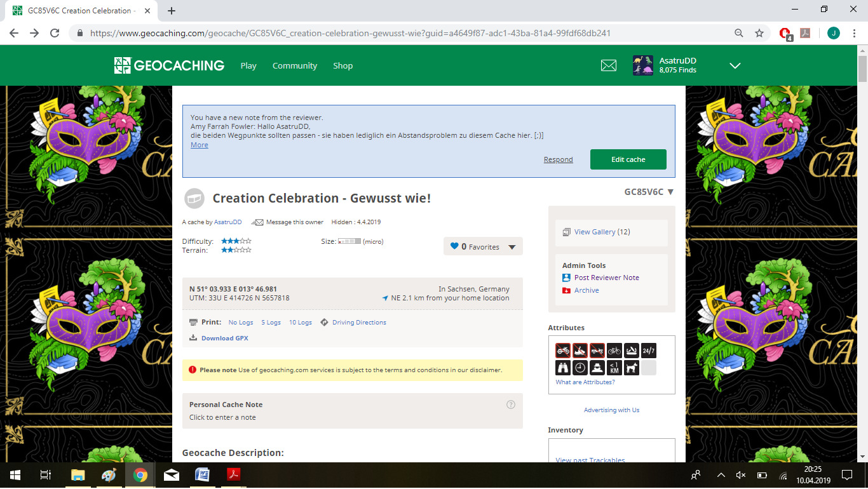Viewport: 868px width, 489px height.
Task: Click the zoom magnifier in address bar
Action: coord(739,33)
